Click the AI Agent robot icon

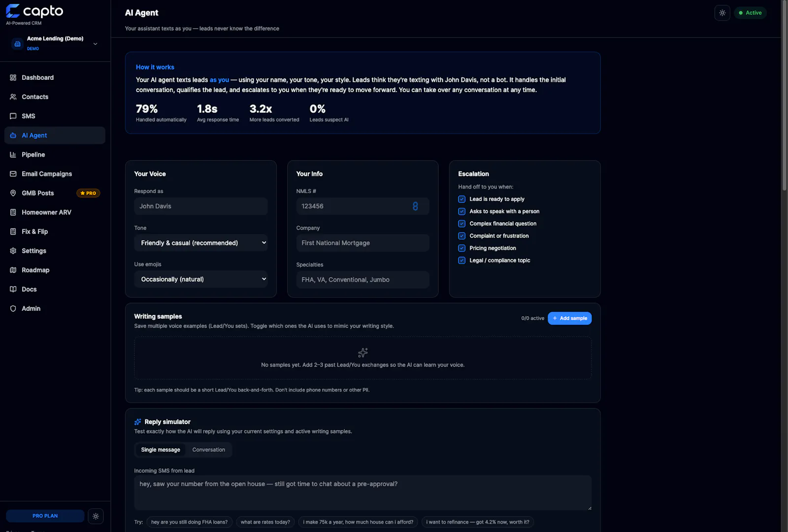[13, 135]
